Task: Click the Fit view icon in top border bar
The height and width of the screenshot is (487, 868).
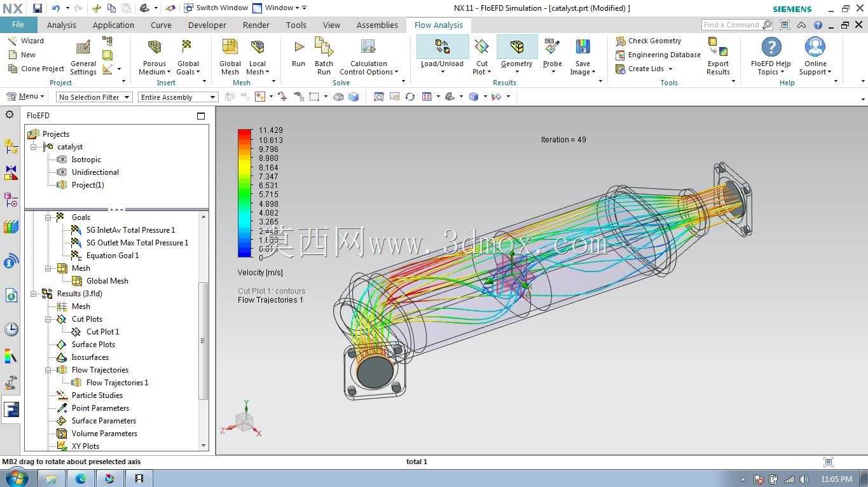Action: [x=378, y=97]
